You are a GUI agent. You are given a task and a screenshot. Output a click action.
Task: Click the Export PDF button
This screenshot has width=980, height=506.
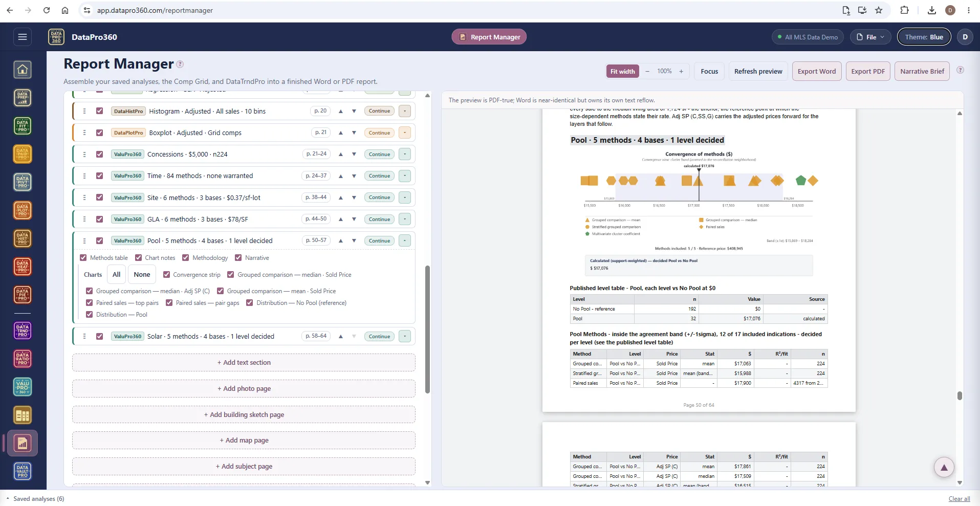tap(868, 71)
